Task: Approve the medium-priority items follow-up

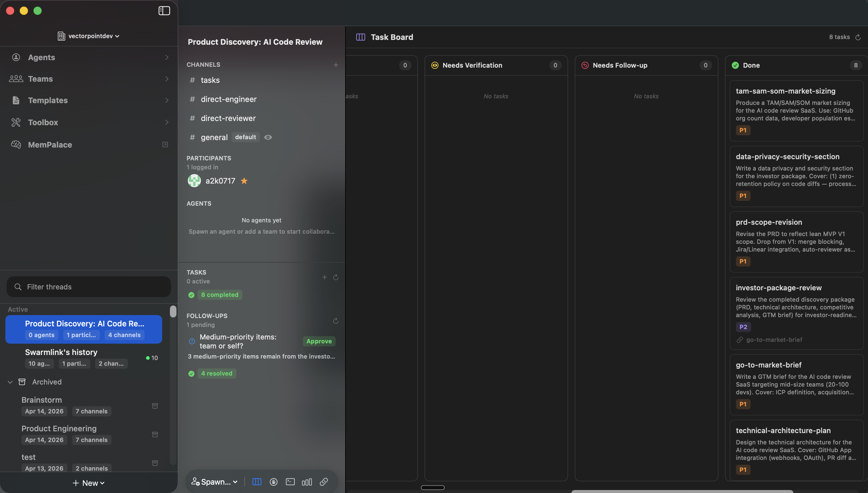Action: click(319, 341)
